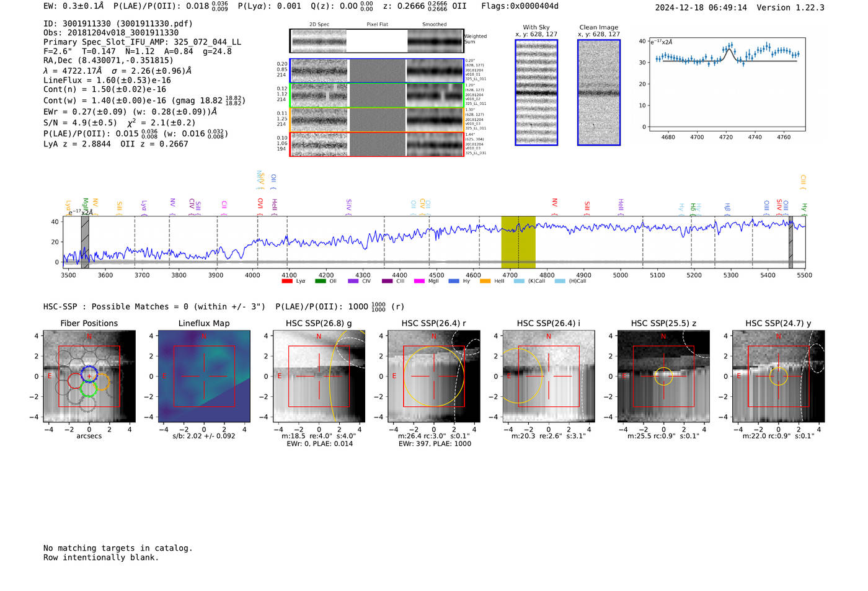Select the orange-bordered fiber spectrum row
The height and width of the screenshot is (591, 868).
click(x=376, y=120)
